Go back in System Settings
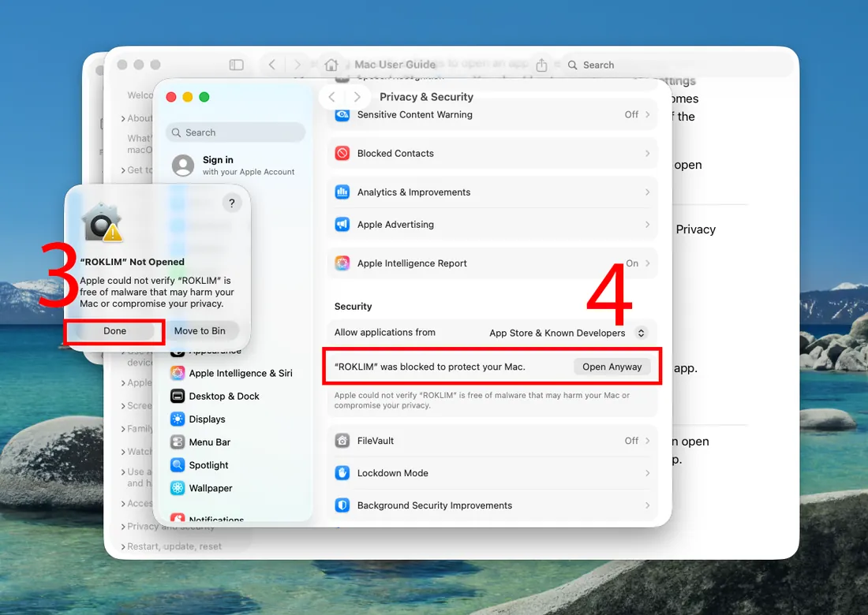This screenshot has height=615, width=868. click(331, 97)
